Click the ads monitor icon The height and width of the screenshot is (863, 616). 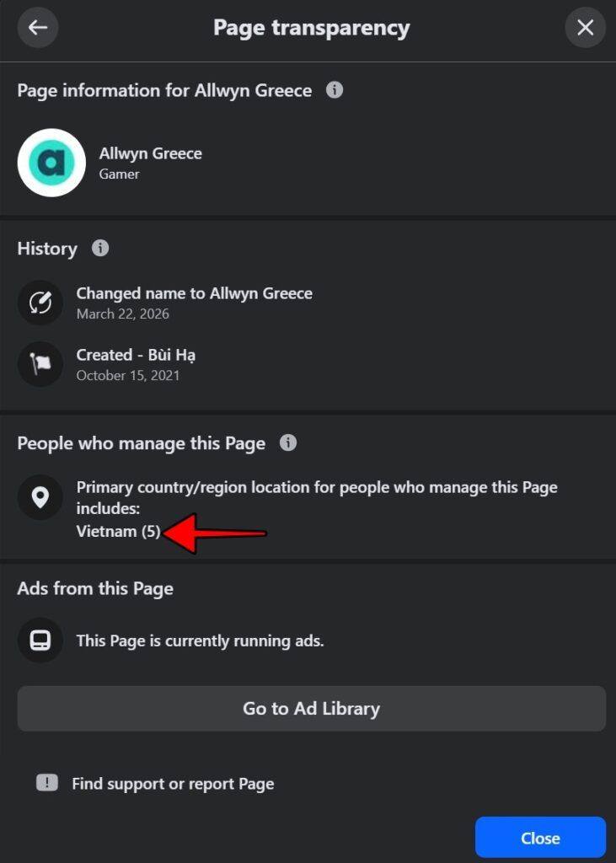pyautogui.click(x=40, y=641)
